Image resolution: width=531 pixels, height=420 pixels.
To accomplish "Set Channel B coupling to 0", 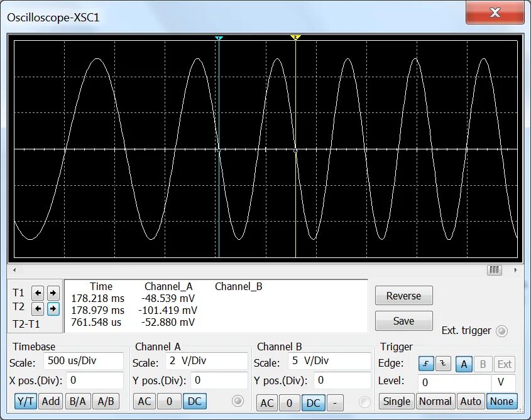I will [289, 403].
